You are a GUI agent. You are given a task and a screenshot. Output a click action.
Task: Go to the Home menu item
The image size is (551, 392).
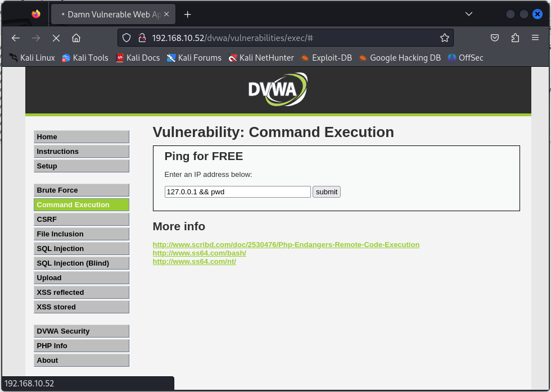click(x=82, y=137)
